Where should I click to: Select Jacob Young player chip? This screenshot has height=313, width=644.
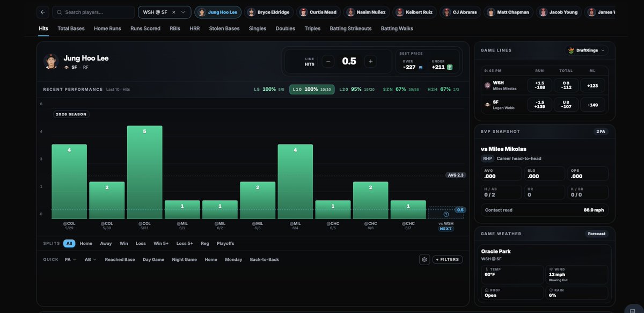pyautogui.click(x=559, y=12)
